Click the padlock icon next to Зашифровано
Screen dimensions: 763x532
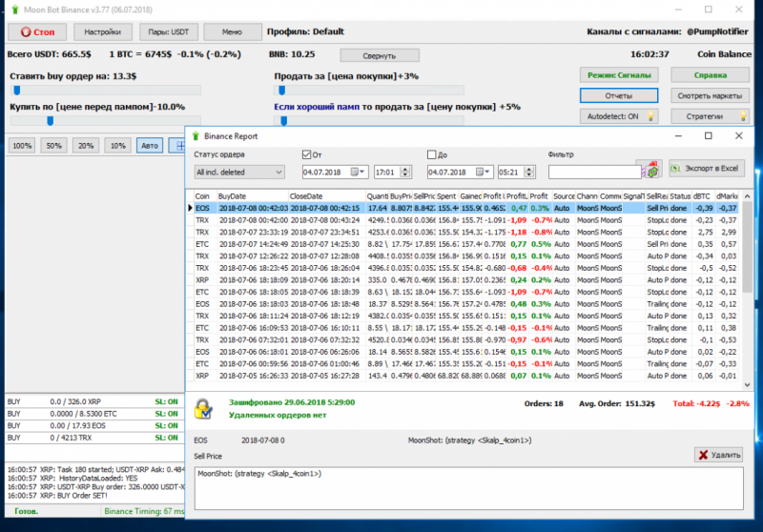click(x=203, y=409)
